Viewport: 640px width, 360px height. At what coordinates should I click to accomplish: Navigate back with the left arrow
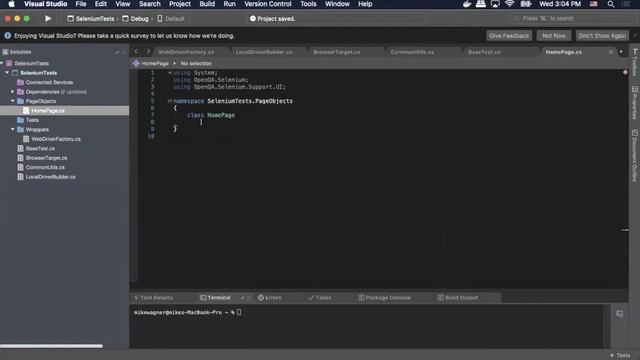point(136,52)
